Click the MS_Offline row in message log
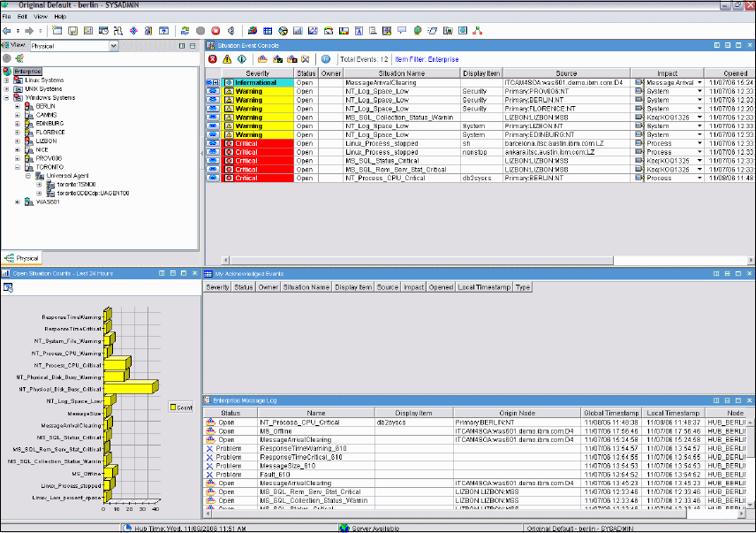 point(475,431)
